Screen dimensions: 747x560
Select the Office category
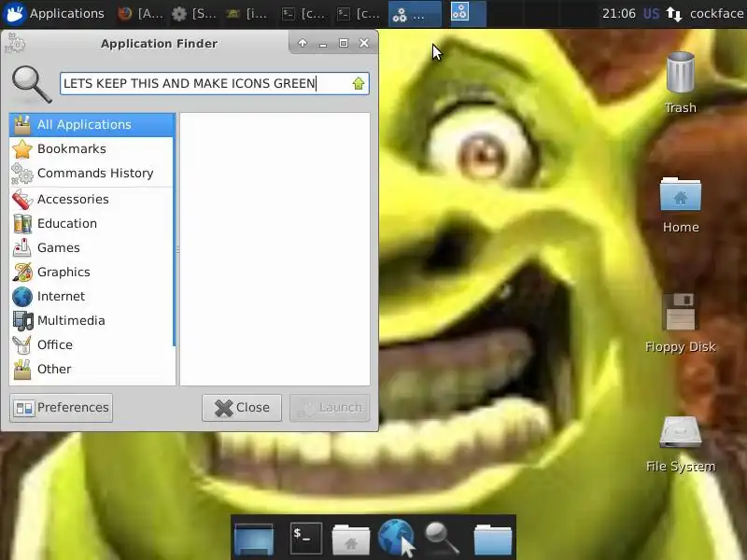point(92,344)
